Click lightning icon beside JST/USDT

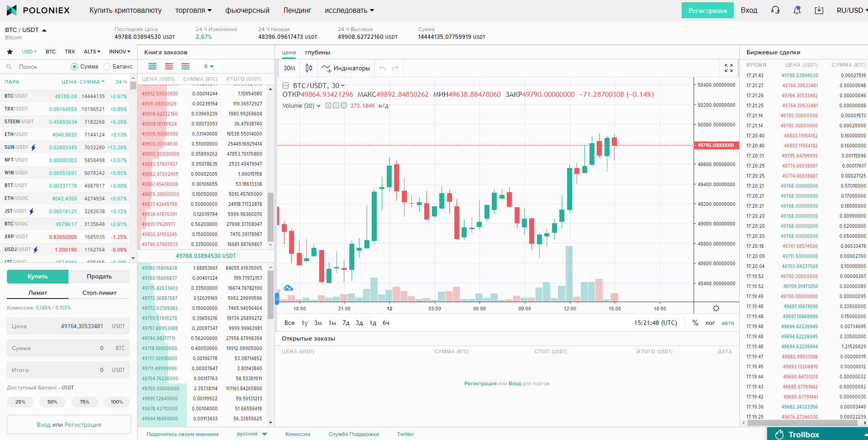click(x=32, y=211)
